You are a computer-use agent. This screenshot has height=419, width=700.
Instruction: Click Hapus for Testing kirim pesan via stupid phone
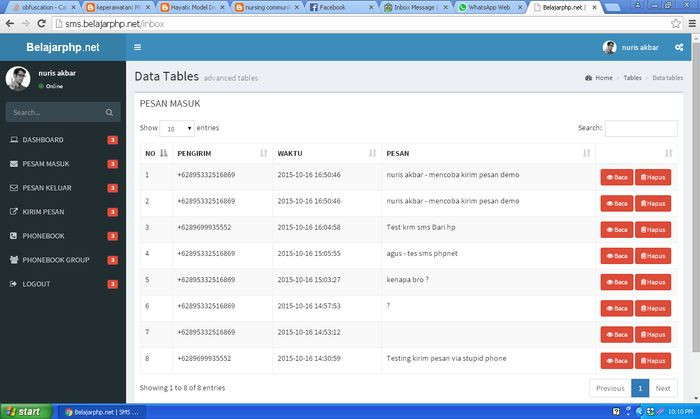coord(653,361)
